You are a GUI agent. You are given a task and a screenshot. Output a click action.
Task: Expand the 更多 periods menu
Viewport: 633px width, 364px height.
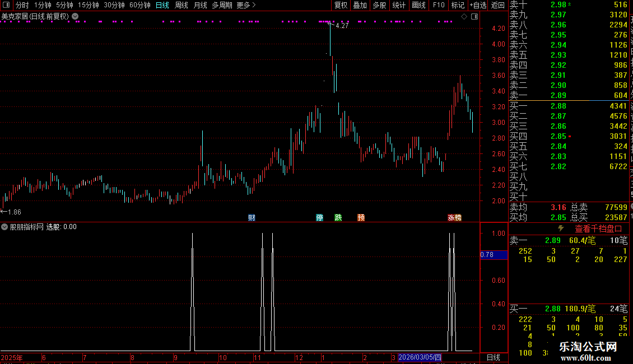[246, 5]
